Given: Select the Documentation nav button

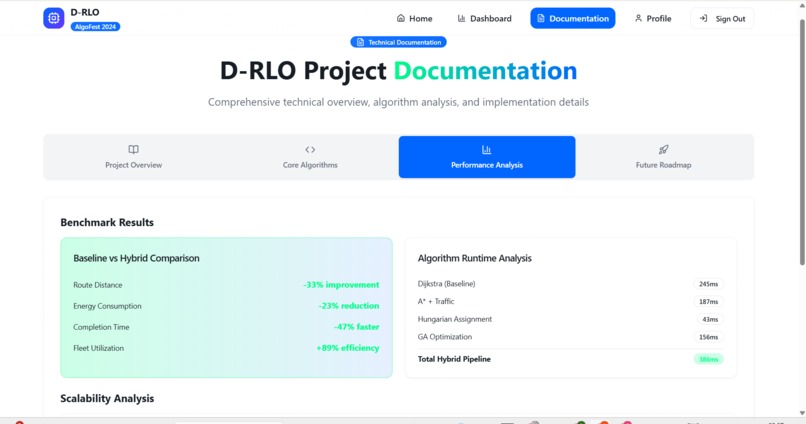Looking at the screenshot, I should [573, 19].
